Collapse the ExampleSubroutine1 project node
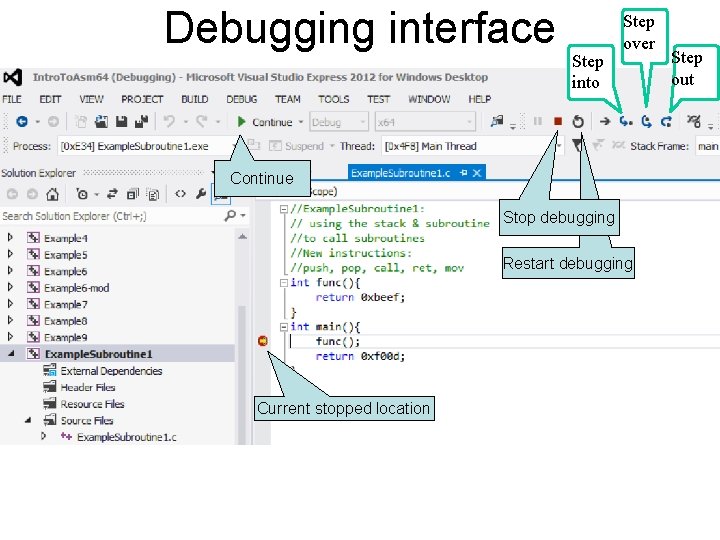 [11, 354]
